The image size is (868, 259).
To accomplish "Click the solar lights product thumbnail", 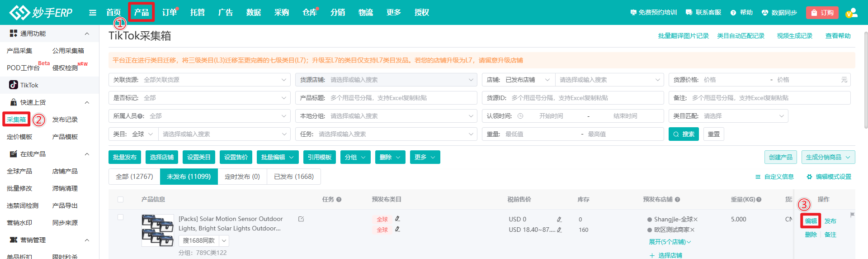I will (x=158, y=230).
